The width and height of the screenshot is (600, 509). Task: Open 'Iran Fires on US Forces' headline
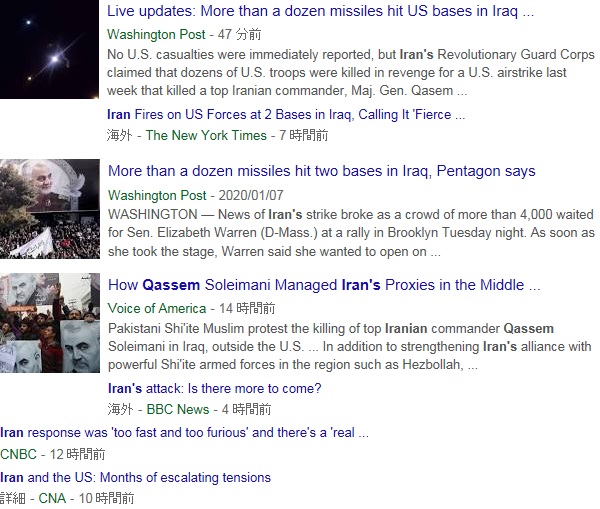(286, 114)
